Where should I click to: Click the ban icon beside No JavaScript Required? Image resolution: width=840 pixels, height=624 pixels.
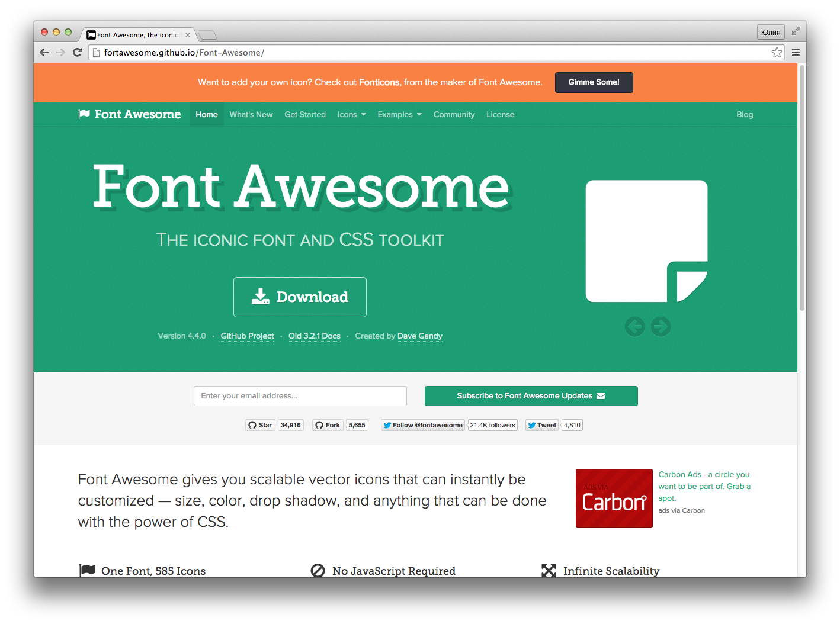click(x=318, y=571)
